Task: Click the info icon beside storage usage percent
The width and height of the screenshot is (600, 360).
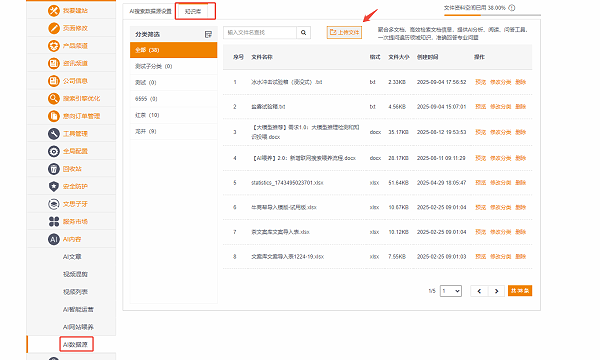Action: 512,8
